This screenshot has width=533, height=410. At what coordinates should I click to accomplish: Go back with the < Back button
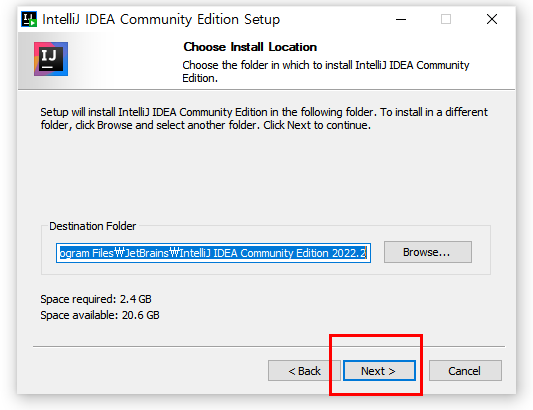[304, 371]
